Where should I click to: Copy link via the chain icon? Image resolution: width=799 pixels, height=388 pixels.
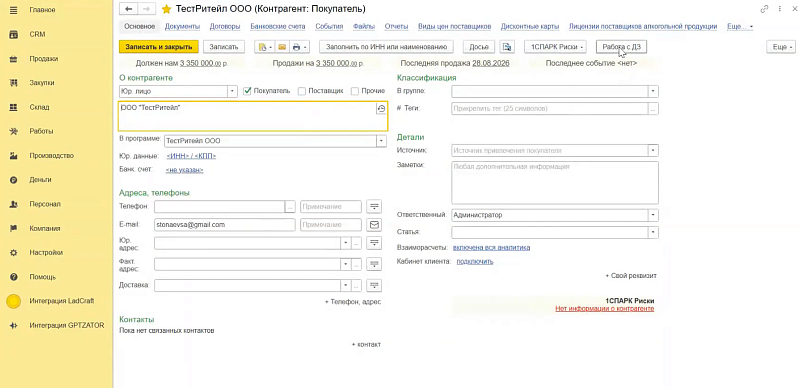764,9
